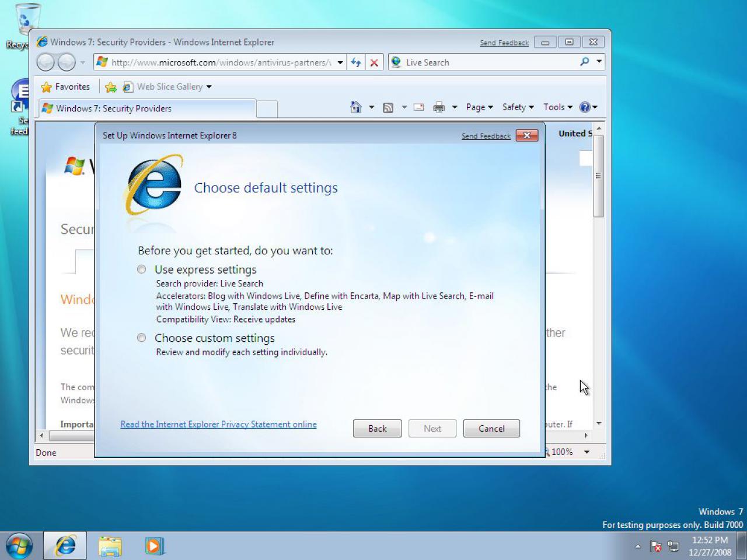This screenshot has height=560, width=747.
Task: Click the search magnifier icon
Action: point(585,62)
